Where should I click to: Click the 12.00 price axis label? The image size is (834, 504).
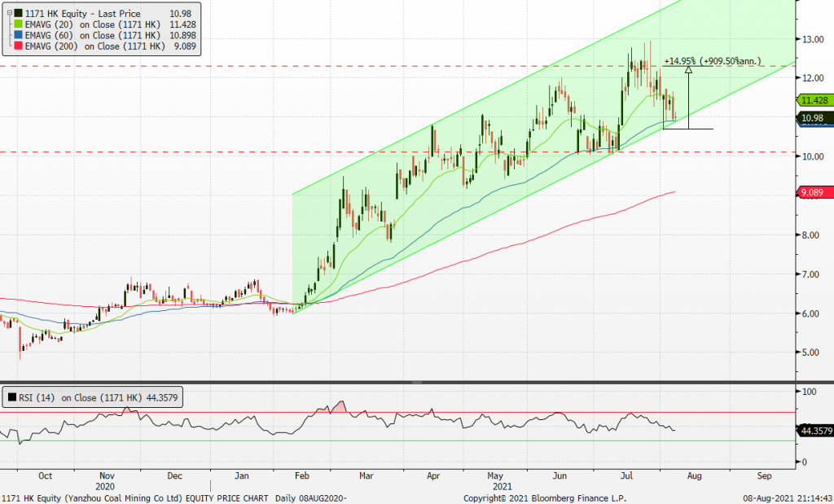point(813,78)
